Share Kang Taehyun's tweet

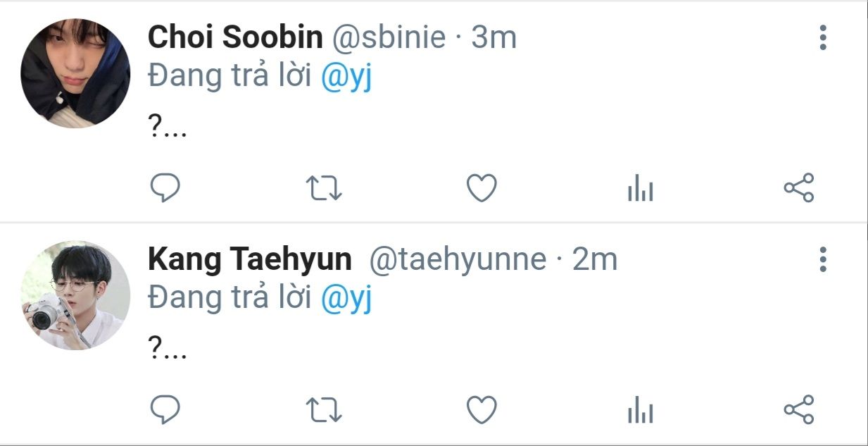tap(799, 410)
